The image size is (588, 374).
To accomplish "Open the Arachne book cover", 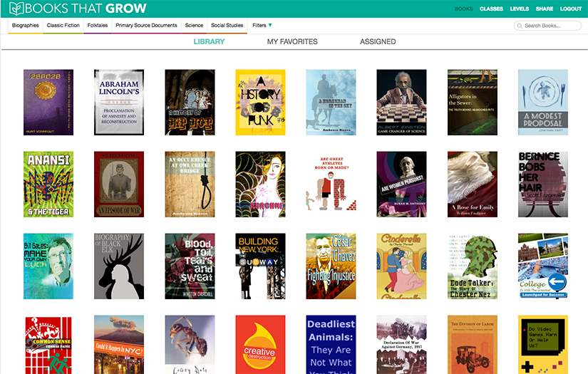I will pos(260,185).
